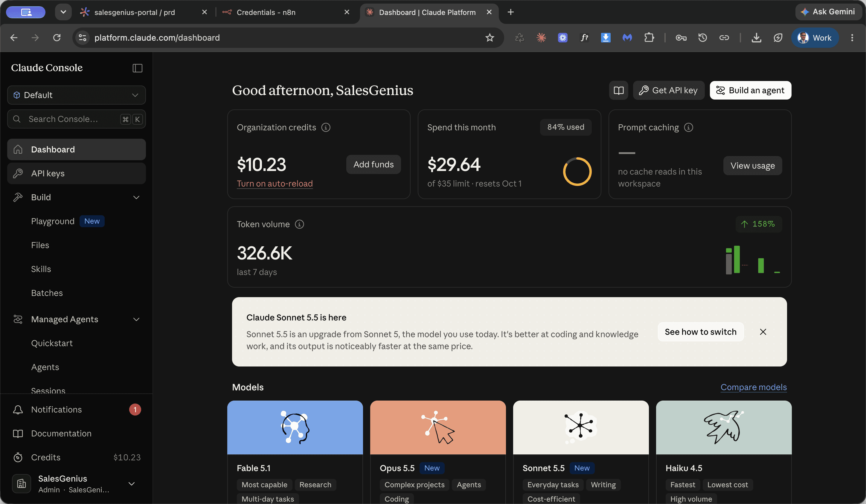
Task: Open Batches in the sidebar
Action: pos(47,293)
